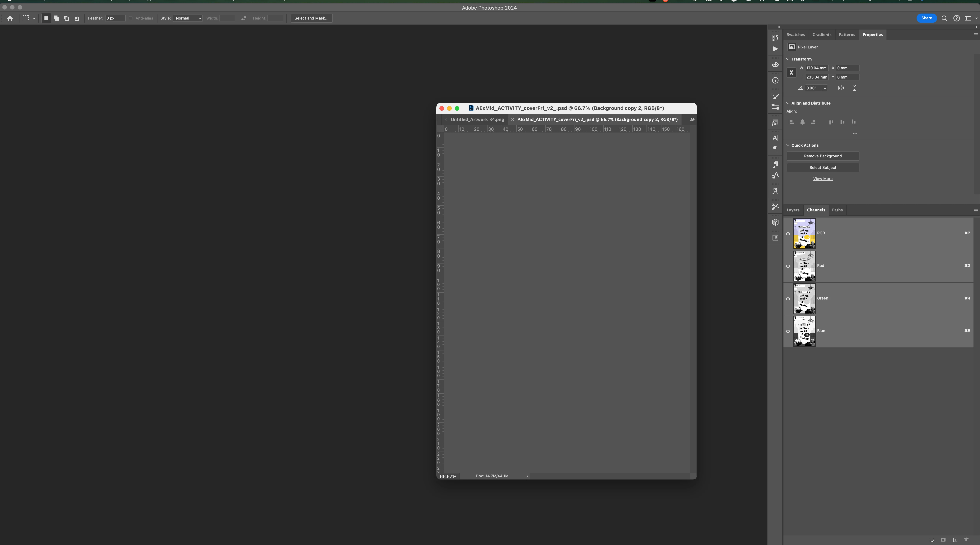Image resolution: width=980 pixels, height=545 pixels.
Task: Open the Actions panel play icon
Action: point(775,49)
